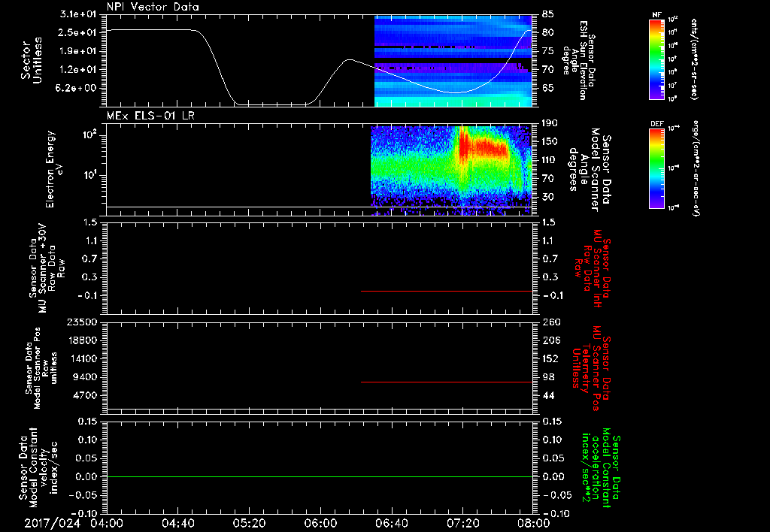The width and height of the screenshot is (770, 532).
Task: Click the NF color scale bar
Action: (657, 59)
